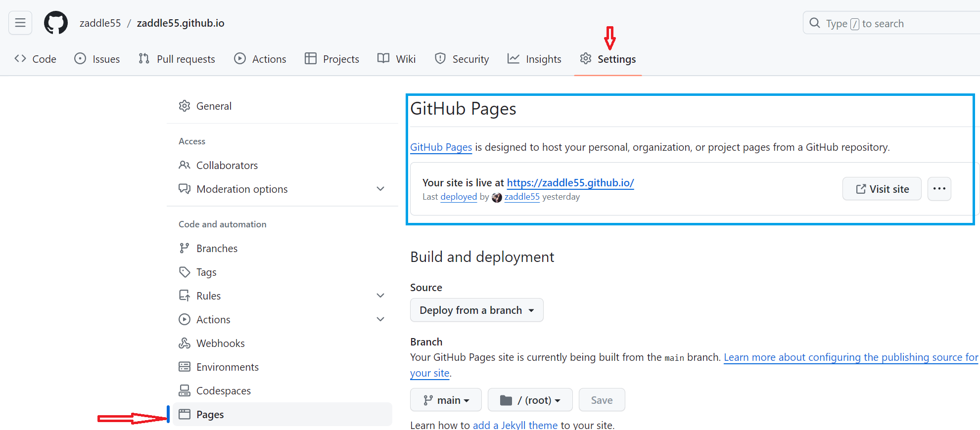Image resolution: width=980 pixels, height=430 pixels.
Task: Open Tags settings
Action: point(282,272)
